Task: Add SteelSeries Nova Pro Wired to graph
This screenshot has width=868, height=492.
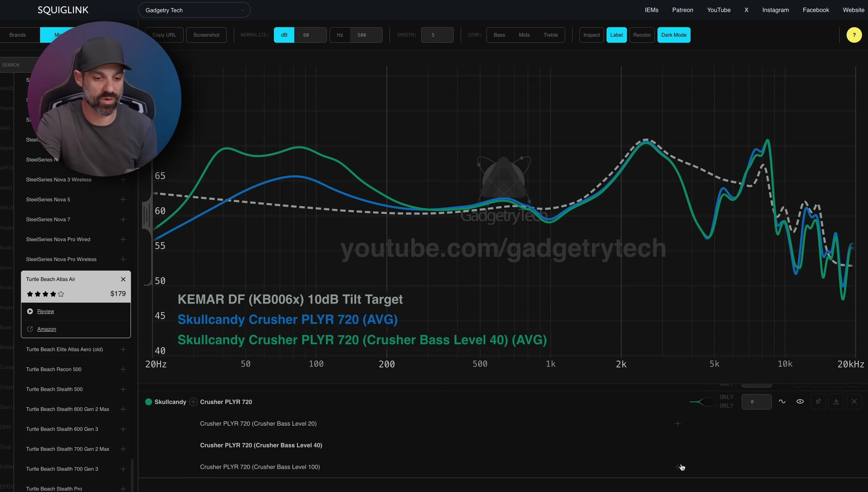Action: [x=123, y=239]
